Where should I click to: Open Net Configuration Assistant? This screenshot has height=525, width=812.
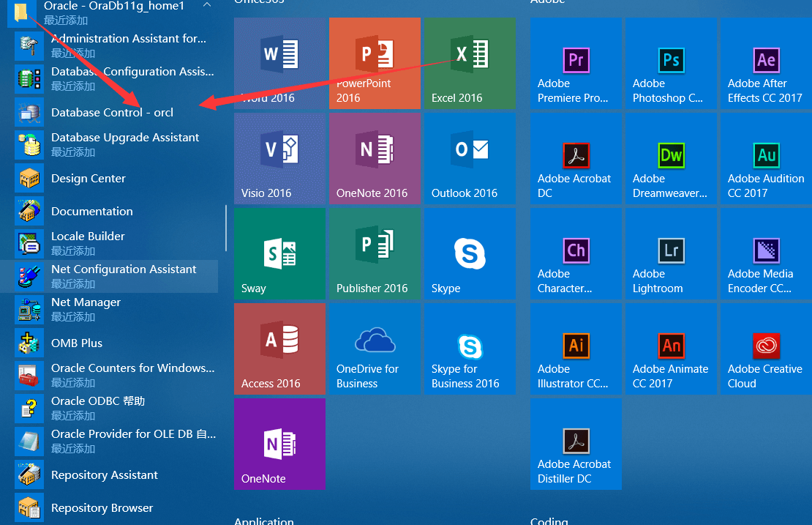click(109, 276)
